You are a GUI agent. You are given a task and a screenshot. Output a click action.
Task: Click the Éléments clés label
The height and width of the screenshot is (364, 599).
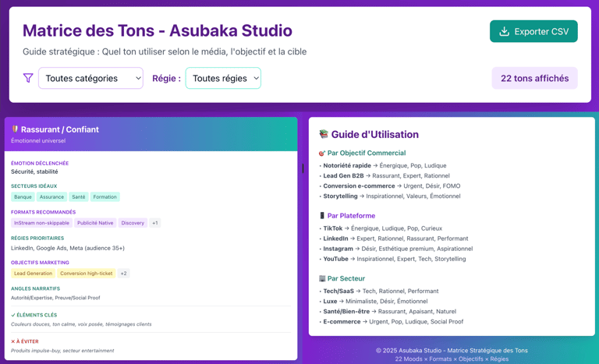click(x=34, y=315)
